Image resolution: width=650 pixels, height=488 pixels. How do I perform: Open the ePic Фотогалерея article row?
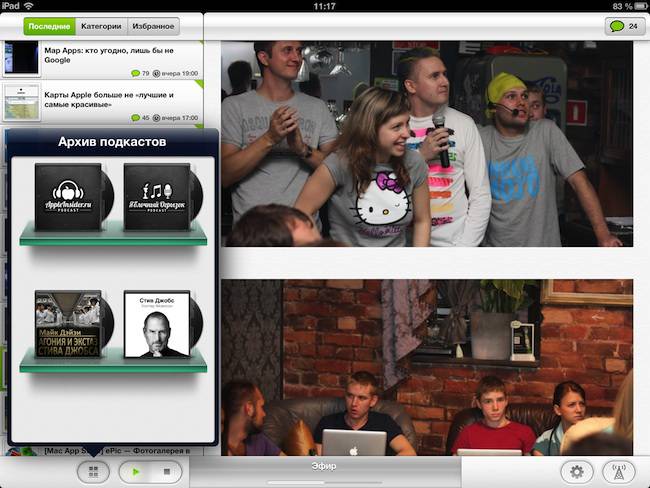click(x=102, y=451)
